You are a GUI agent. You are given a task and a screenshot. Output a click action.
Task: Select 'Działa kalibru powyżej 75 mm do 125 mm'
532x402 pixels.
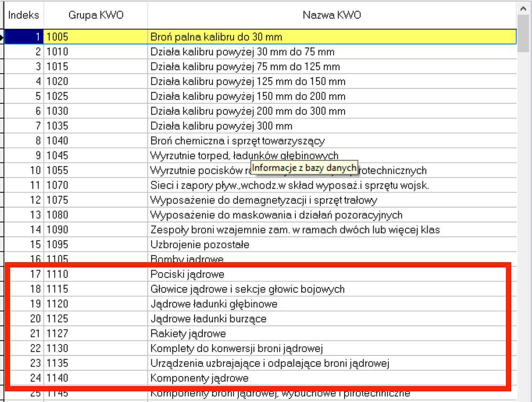pos(261,66)
